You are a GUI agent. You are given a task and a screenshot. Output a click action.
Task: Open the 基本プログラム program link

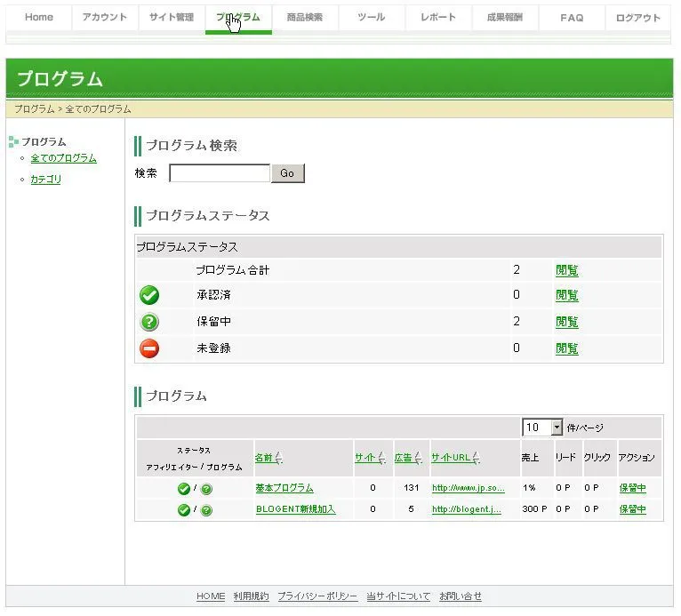(x=284, y=488)
